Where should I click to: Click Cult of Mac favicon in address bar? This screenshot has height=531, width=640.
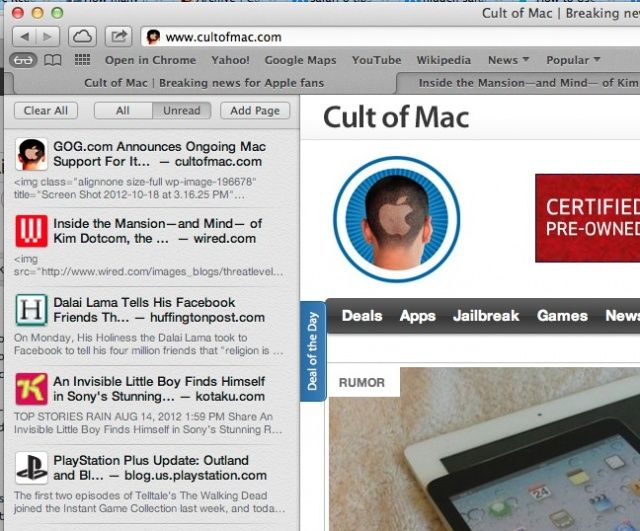(x=153, y=37)
